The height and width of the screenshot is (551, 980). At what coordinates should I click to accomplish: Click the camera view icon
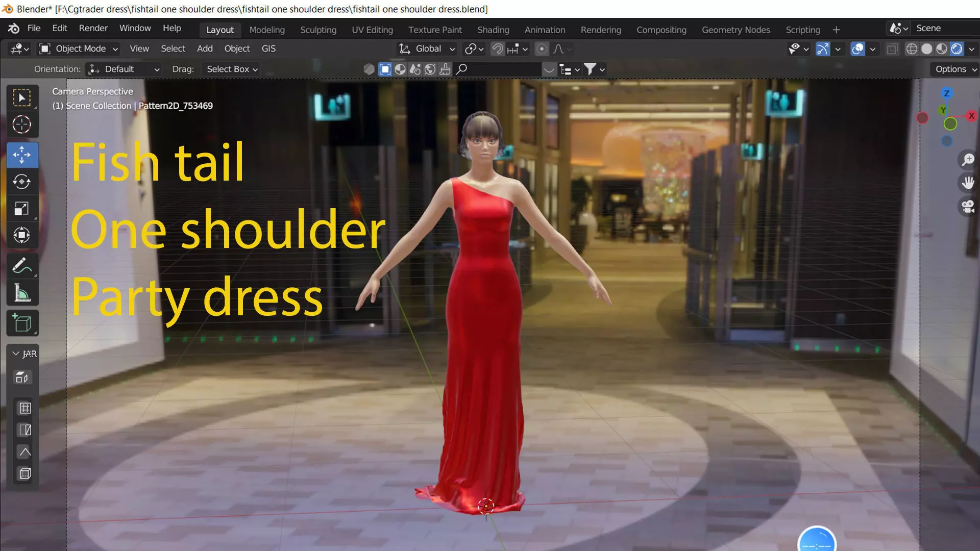click(x=968, y=207)
